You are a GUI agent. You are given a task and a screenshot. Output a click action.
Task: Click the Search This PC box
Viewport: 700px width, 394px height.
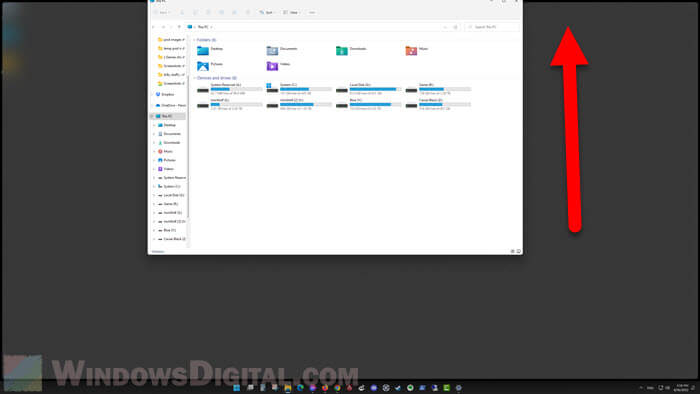tap(492, 27)
